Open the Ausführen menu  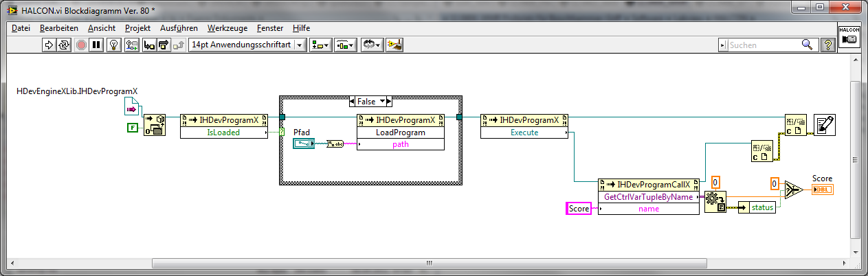pyautogui.click(x=179, y=28)
